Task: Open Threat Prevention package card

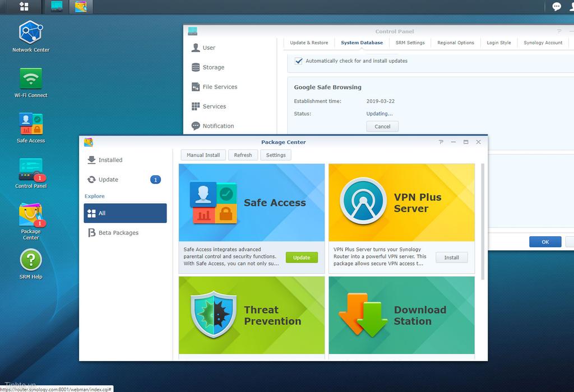Action: [x=252, y=315]
